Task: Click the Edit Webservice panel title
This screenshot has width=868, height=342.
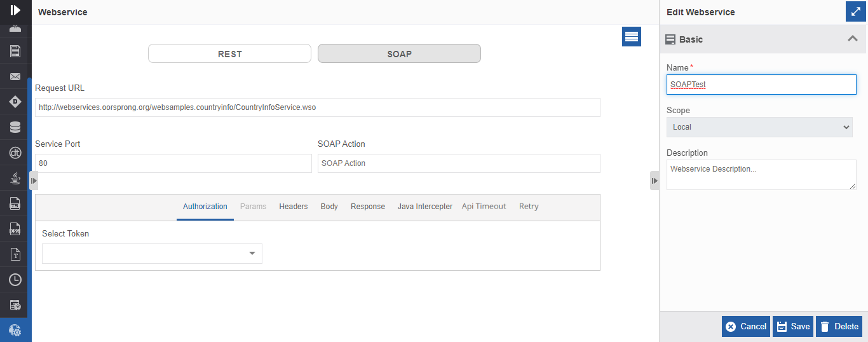Action: [x=701, y=12]
